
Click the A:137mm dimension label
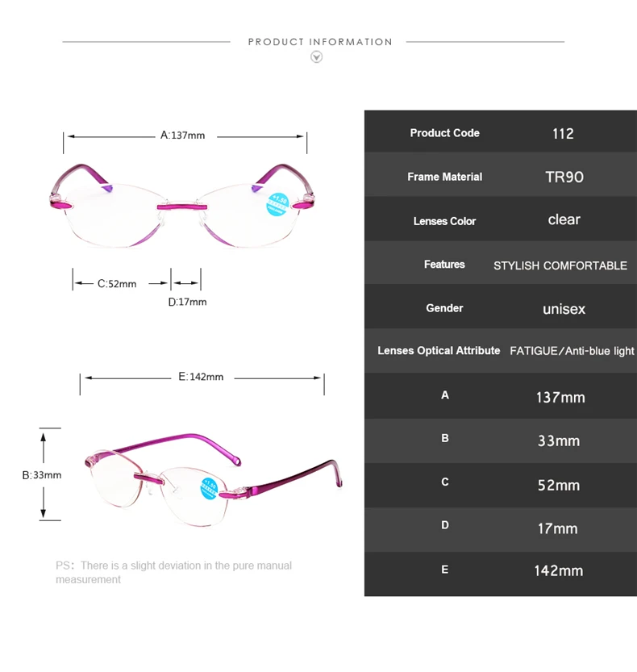coord(182,136)
